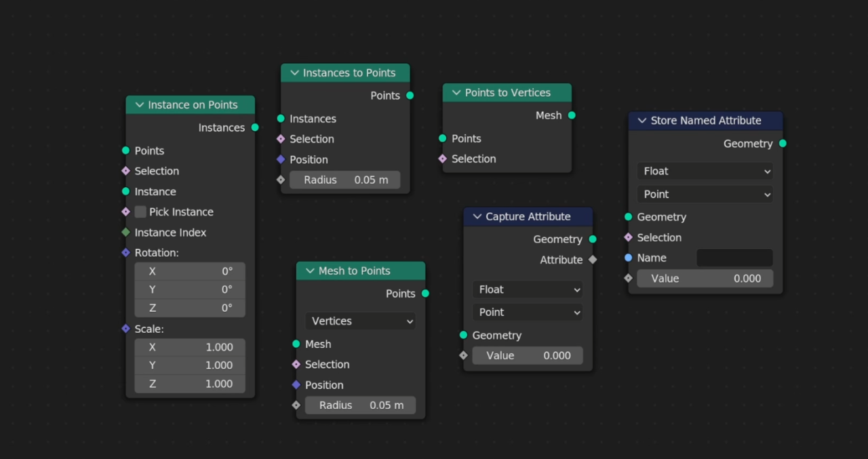Click the Selection input socket of Store Named Attribute

coord(628,237)
